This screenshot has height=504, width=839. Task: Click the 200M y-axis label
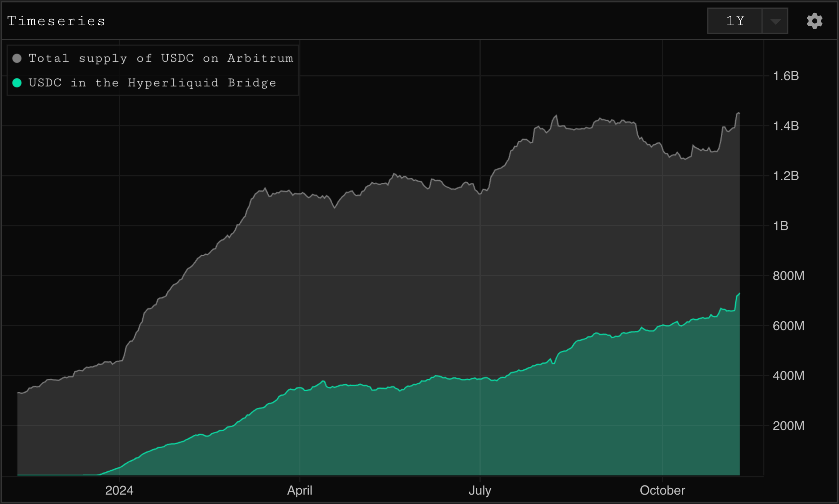(x=789, y=426)
